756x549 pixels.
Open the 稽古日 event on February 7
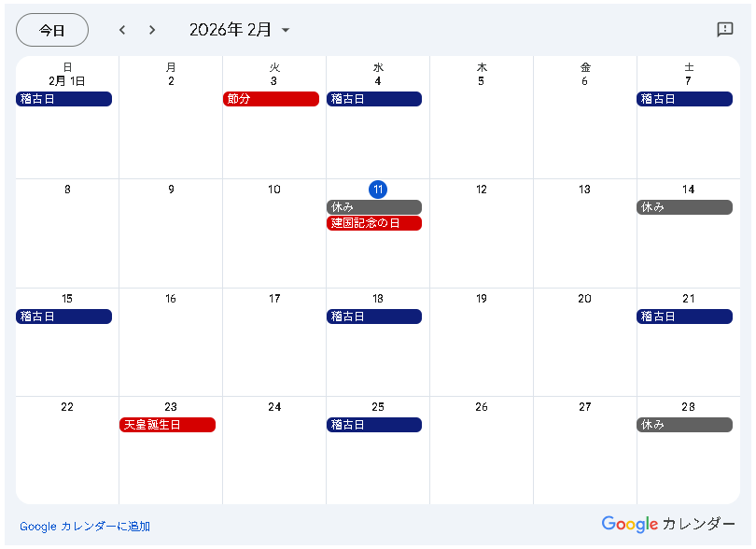pyautogui.click(x=684, y=99)
